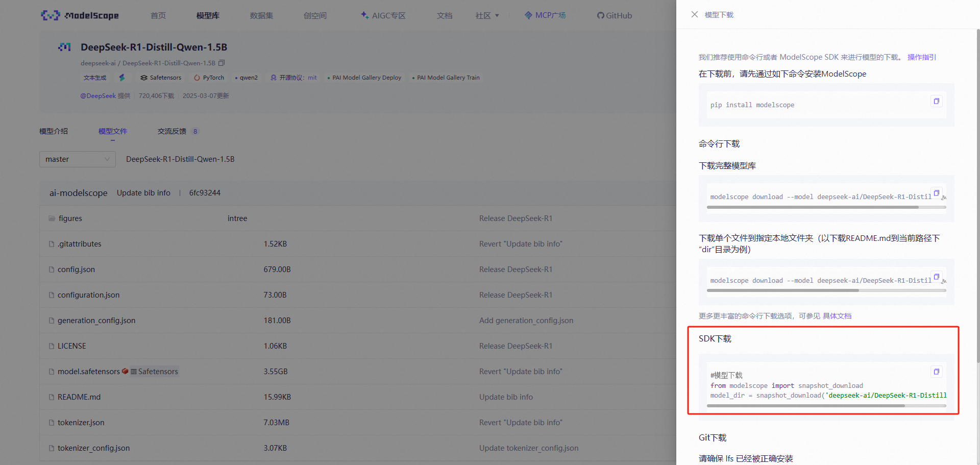Click the scrollbar under the 下载完整模型库 command

(x=813, y=207)
